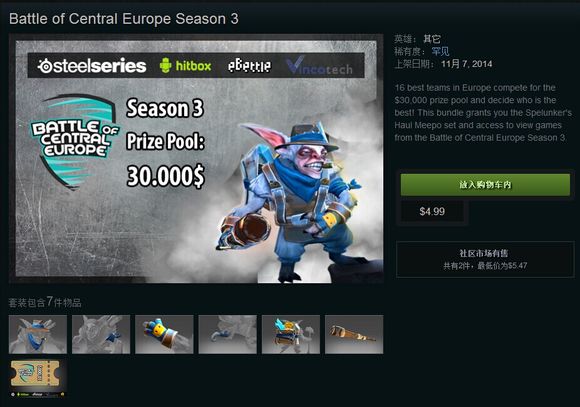Viewport: 580px width, 407px height.
Task: Click the green add-to-cart button
Action: click(x=485, y=185)
